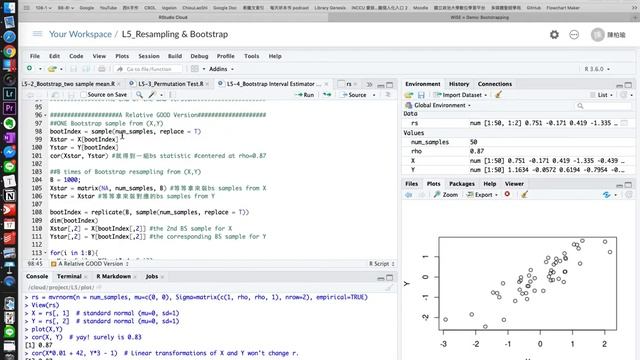Screen dimensions: 640x360
Task: Click the compile report icon in editor toolbar
Action: pyautogui.click(x=172, y=95)
